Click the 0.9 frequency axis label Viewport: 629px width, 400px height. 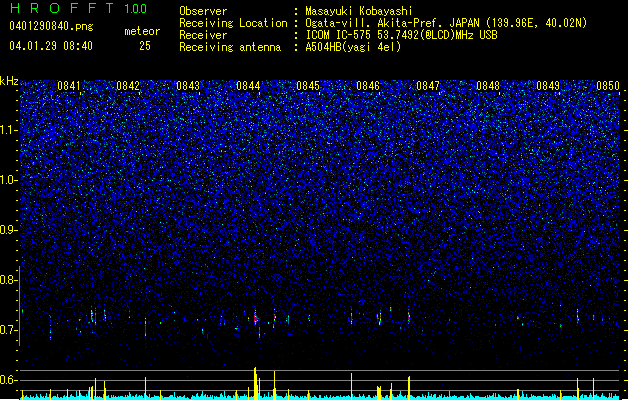pyautogui.click(x=8, y=230)
